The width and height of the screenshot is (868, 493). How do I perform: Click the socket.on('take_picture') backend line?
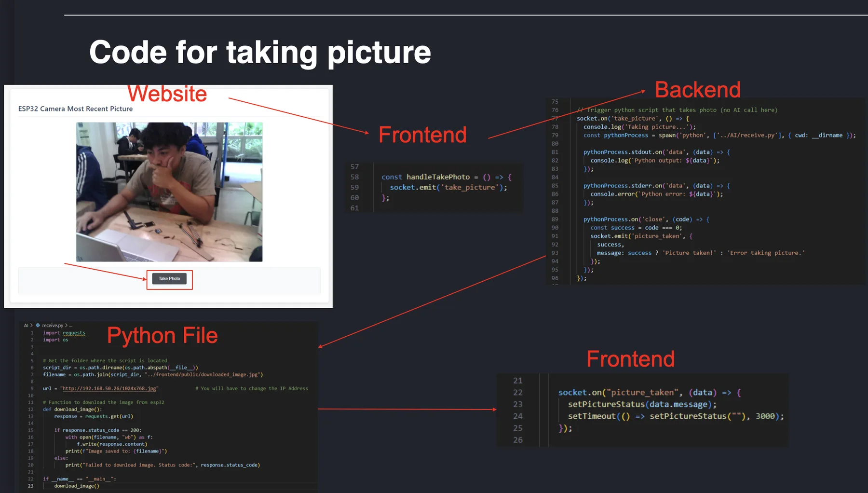point(633,118)
